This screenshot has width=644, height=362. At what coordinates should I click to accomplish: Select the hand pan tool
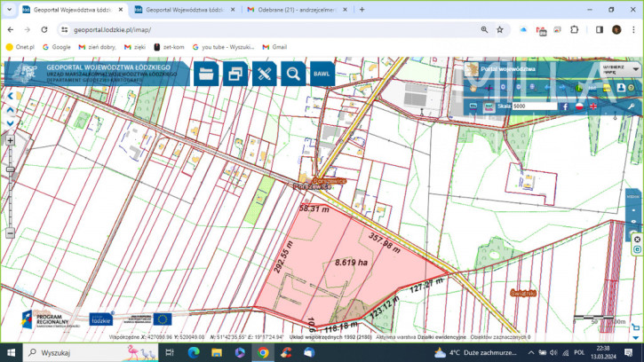(x=473, y=88)
